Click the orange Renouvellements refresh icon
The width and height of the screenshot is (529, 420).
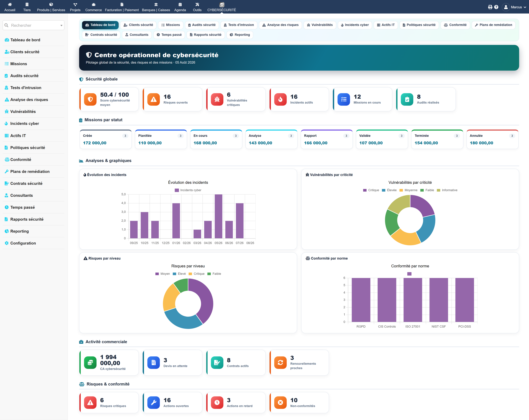click(x=280, y=362)
